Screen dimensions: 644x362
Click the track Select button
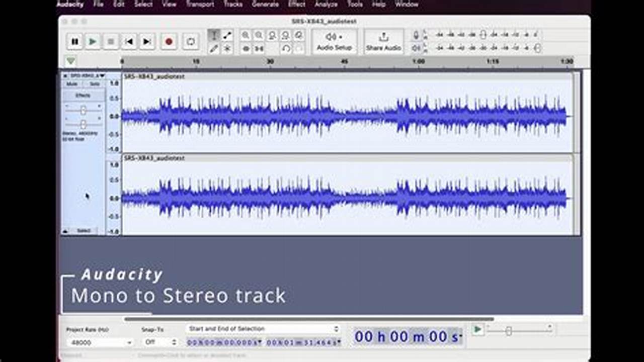coord(84,231)
